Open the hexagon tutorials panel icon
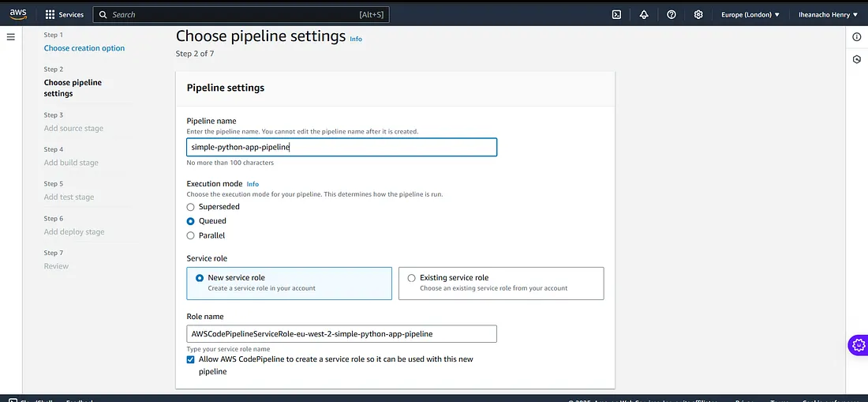Viewport: 868px width, 402px height. (857, 59)
